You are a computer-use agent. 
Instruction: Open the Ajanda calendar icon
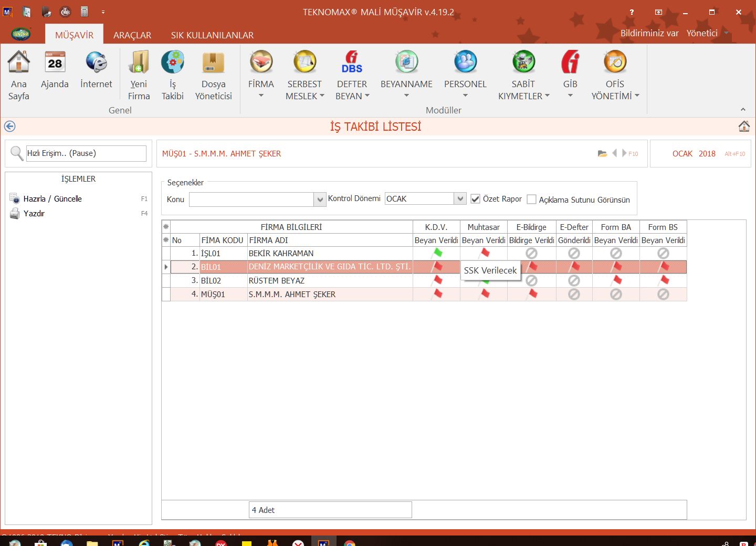point(55,64)
